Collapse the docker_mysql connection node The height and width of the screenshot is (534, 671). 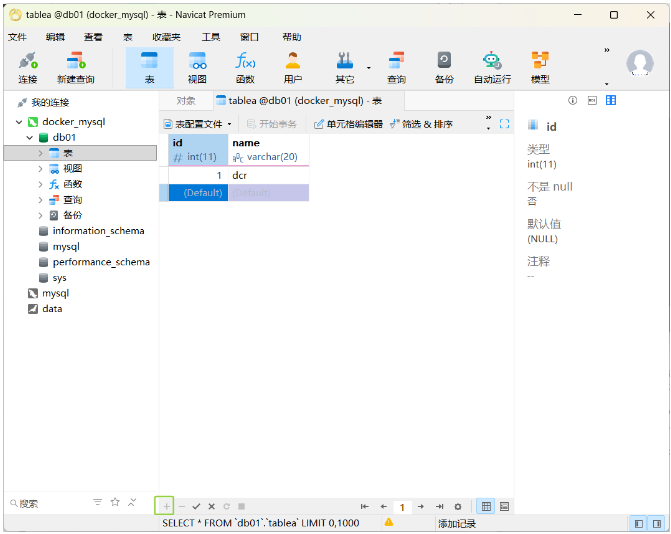[19, 122]
